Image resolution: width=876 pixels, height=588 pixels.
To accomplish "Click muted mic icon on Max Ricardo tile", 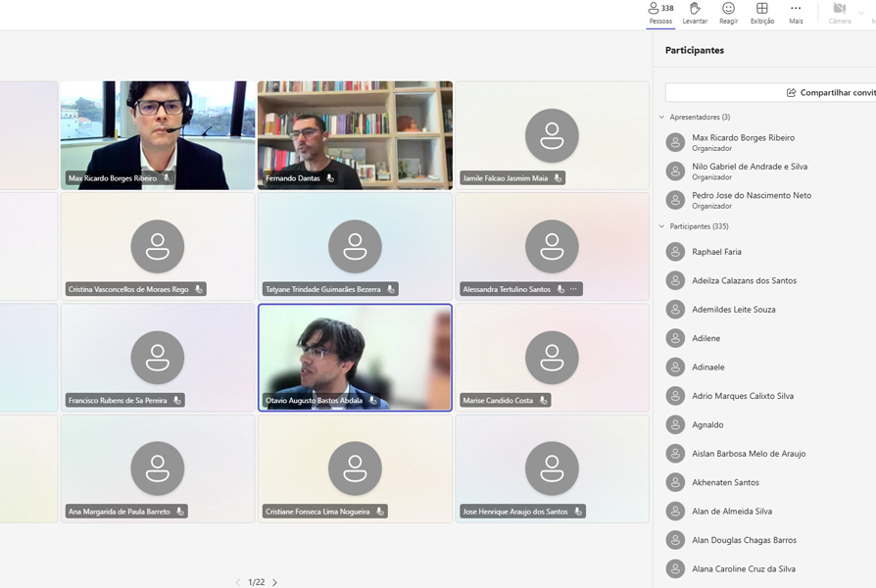I will [167, 178].
